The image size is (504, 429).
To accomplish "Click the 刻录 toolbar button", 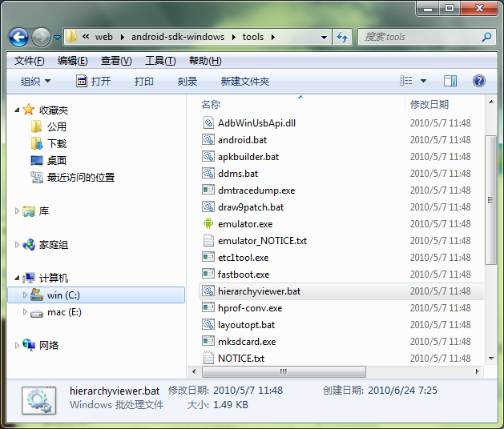I will point(187,82).
